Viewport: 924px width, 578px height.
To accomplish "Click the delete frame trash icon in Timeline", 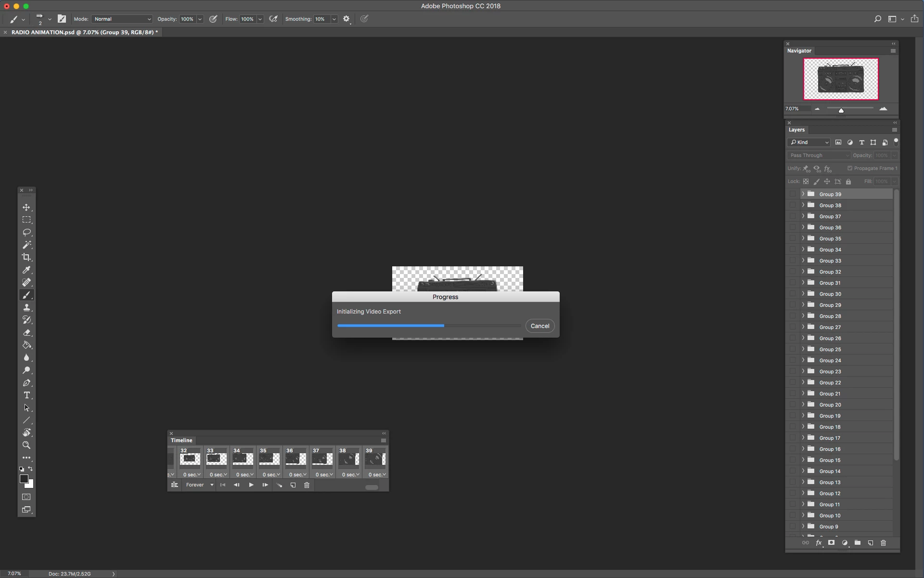I will tap(307, 485).
